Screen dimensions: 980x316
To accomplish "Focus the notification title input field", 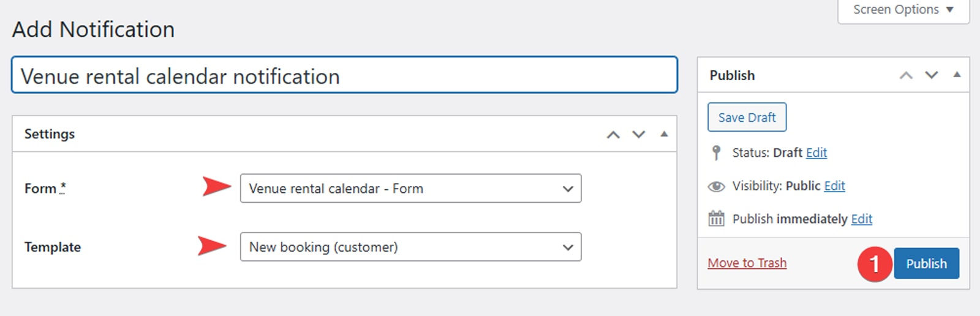I will coord(344,76).
